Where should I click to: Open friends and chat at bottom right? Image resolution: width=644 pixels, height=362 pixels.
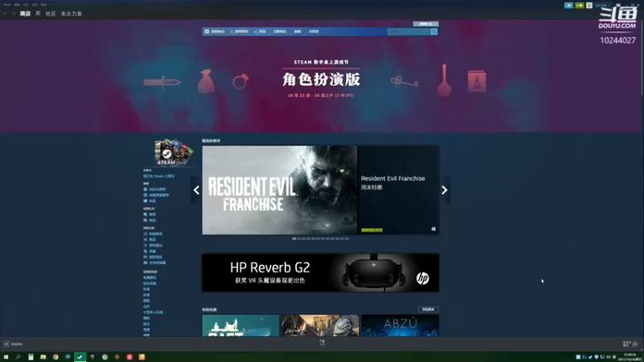[x=630, y=344]
